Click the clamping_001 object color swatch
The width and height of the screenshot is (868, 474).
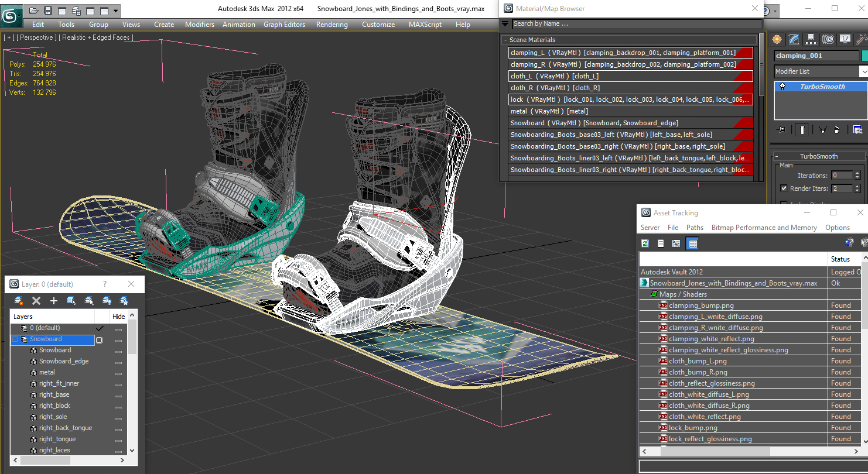point(864,56)
